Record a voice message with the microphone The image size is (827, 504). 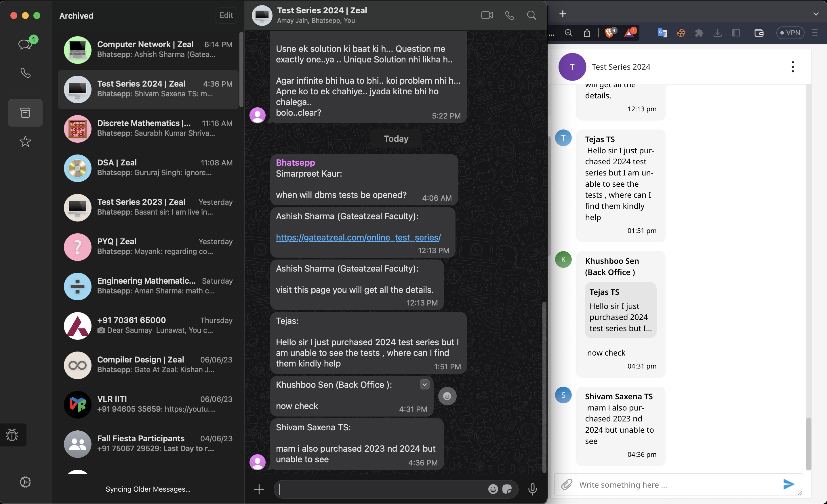coord(533,489)
